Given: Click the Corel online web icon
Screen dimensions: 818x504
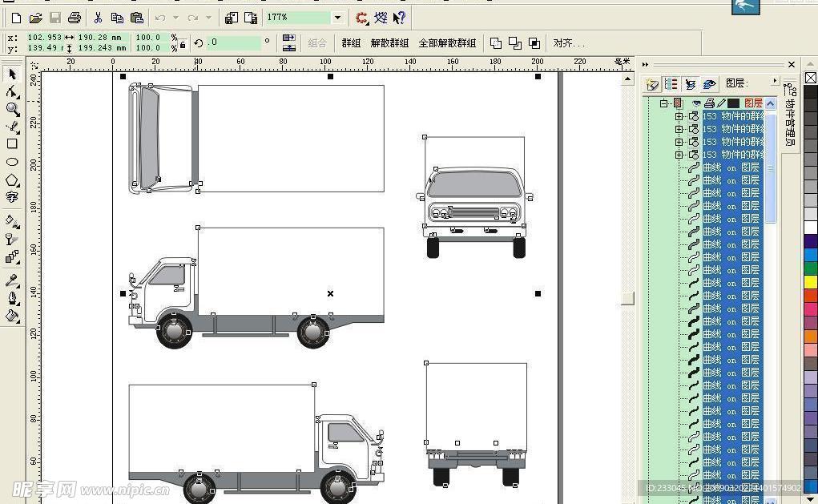Looking at the screenshot, I should (x=381, y=18).
